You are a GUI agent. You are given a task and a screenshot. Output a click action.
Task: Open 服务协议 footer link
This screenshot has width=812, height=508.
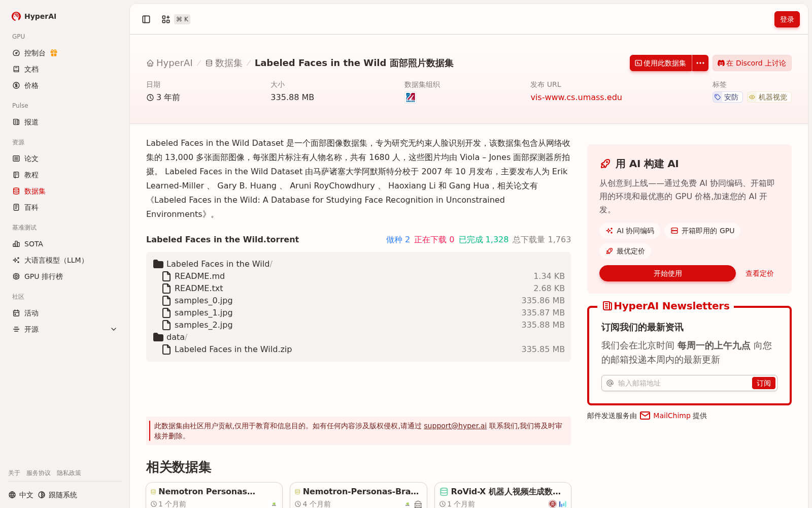tap(39, 473)
